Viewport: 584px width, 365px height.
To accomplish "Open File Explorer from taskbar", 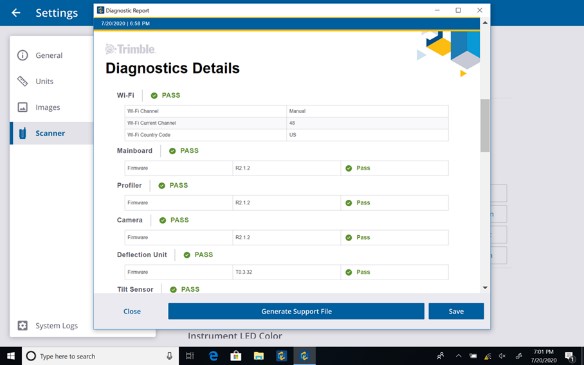I will pos(259,356).
